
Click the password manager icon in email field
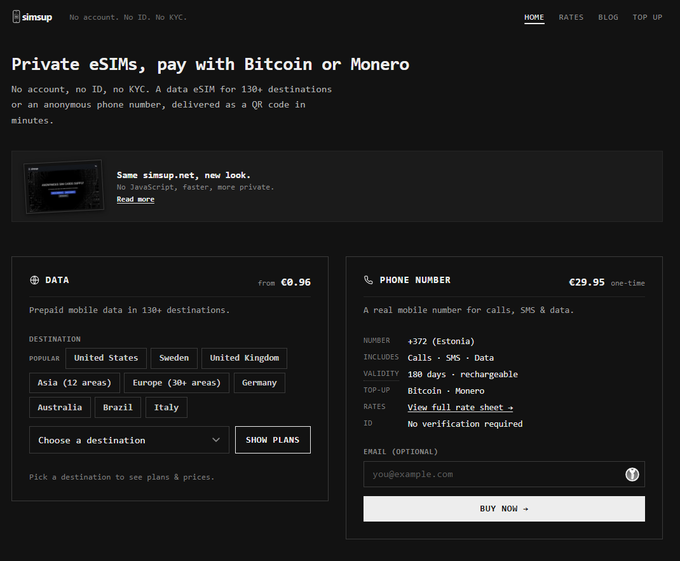(632, 474)
